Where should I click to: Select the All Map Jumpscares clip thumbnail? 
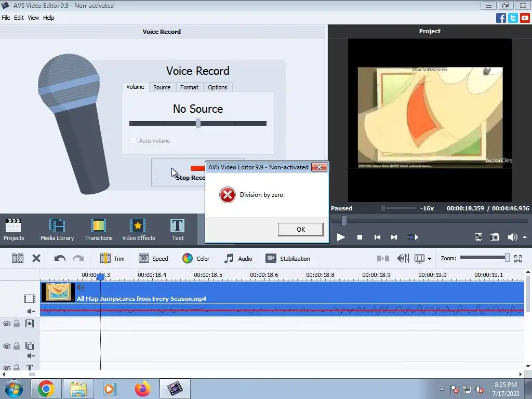(58, 292)
